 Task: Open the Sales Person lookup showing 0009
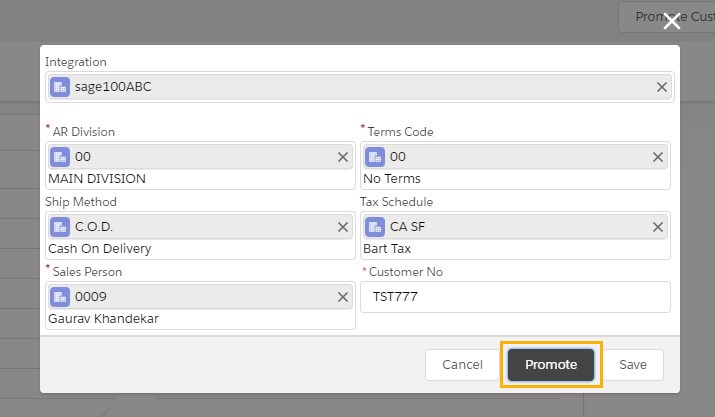pos(200,297)
